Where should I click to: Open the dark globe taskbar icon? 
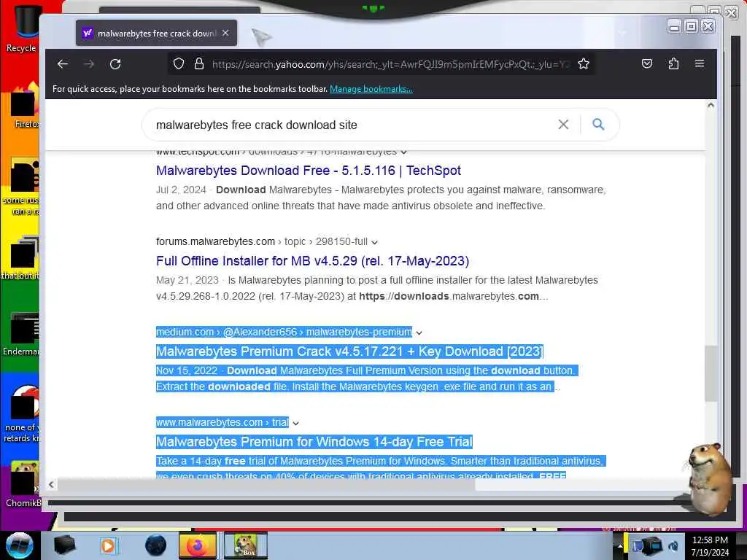point(156,545)
